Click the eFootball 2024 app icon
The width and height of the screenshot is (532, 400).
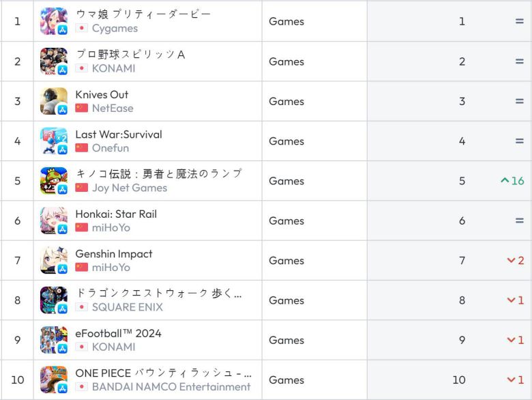pyautogui.click(x=53, y=340)
